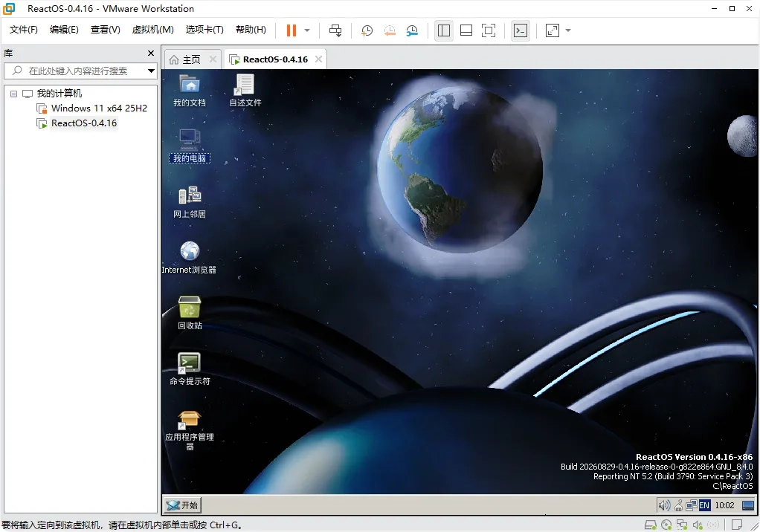Select 回收站 recycle bin icon
Viewport: 760px width, 532px height.
(190, 314)
